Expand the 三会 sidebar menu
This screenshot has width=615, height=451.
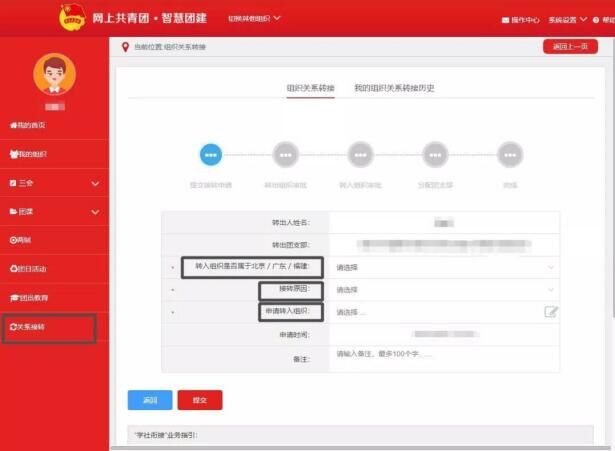click(55, 183)
